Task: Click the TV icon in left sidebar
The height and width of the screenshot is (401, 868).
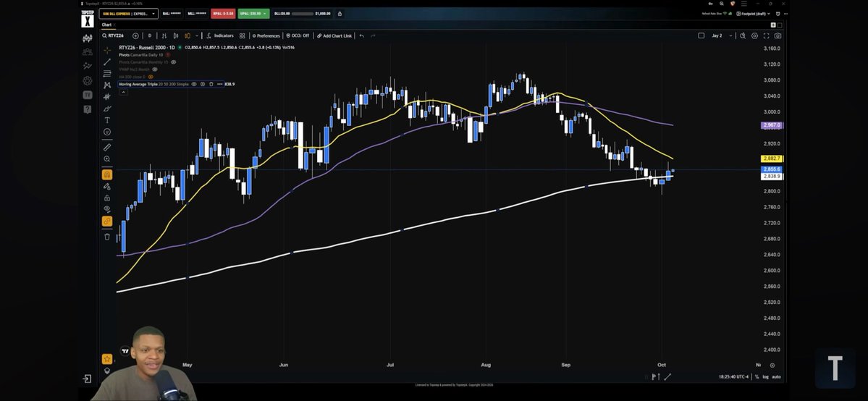Action: pos(88,95)
